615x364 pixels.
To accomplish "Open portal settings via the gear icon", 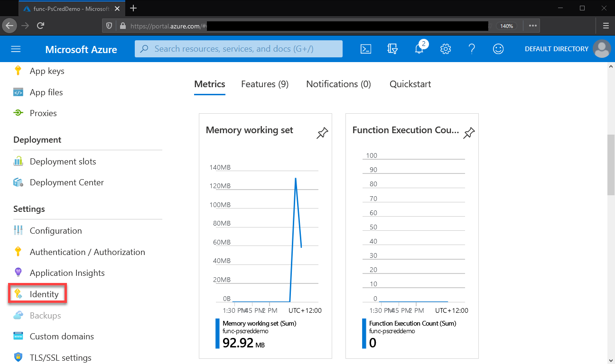I will point(445,49).
